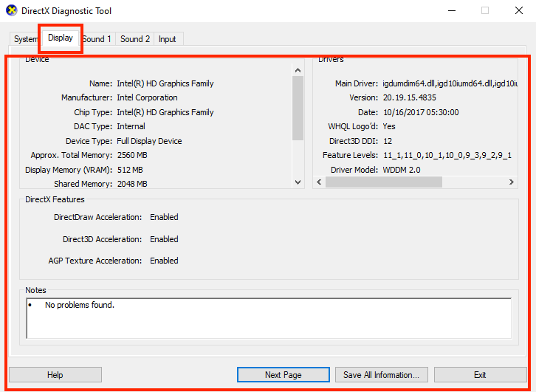Minimize the DirectX Diagnostic Tool window
The height and width of the screenshot is (392, 536).
coord(452,10)
